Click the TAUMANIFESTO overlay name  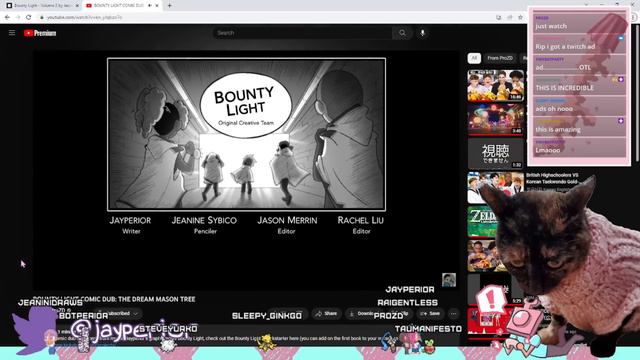point(428,329)
